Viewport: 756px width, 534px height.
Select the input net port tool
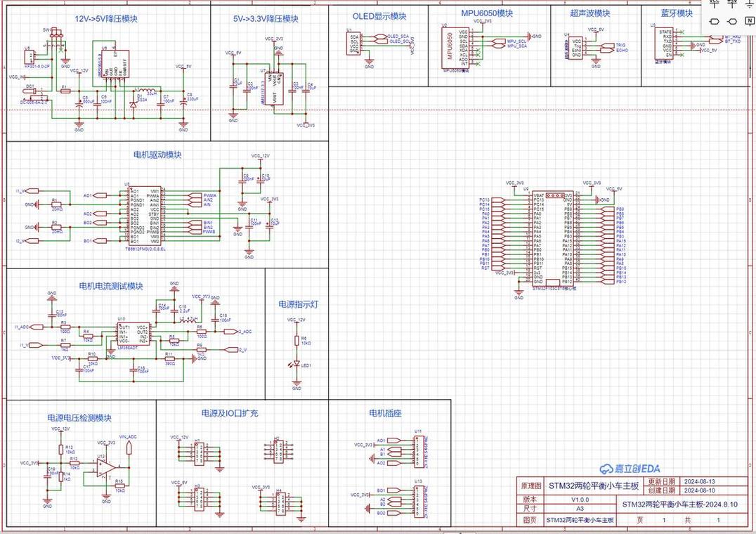(x=714, y=22)
